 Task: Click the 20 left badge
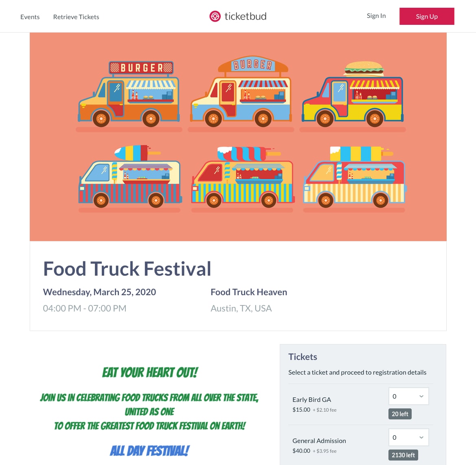click(400, 414)
